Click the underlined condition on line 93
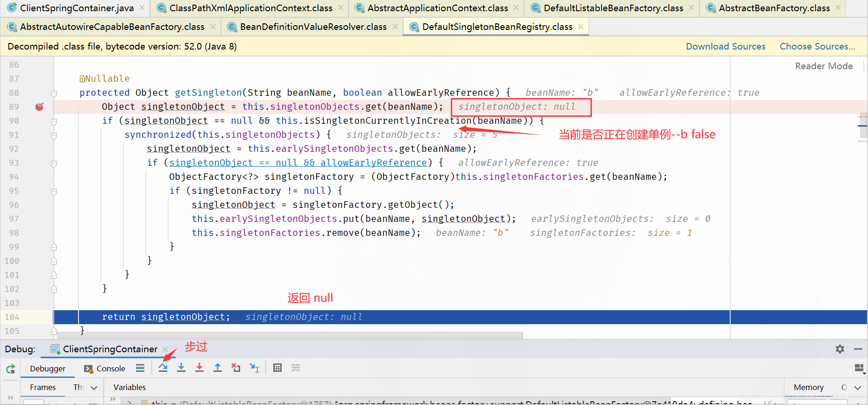Image resolution: width=868 pixels, height=405 pixels. pos(298,163)
